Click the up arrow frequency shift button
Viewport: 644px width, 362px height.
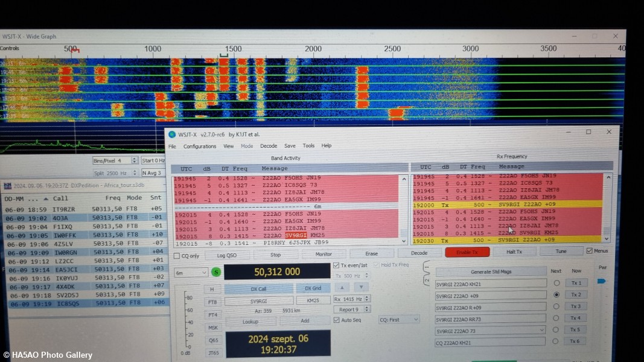[342, 287]
